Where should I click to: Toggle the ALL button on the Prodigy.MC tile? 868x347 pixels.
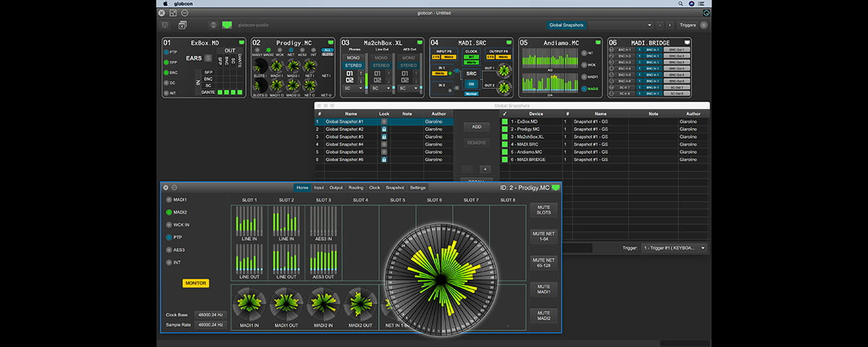[327, 51]
